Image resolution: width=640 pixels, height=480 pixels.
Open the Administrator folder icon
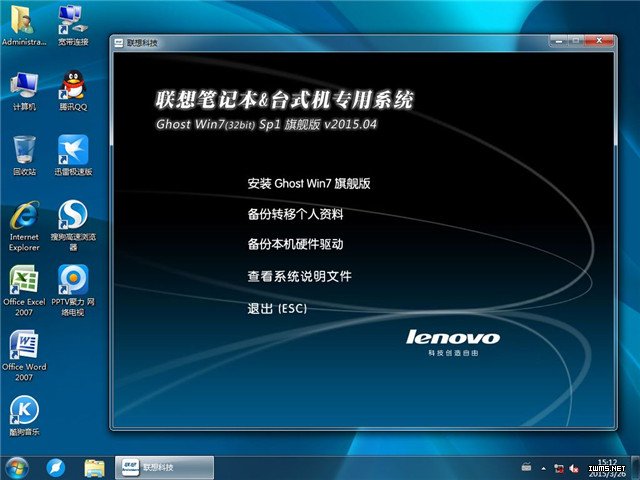(x=24, y=24)
